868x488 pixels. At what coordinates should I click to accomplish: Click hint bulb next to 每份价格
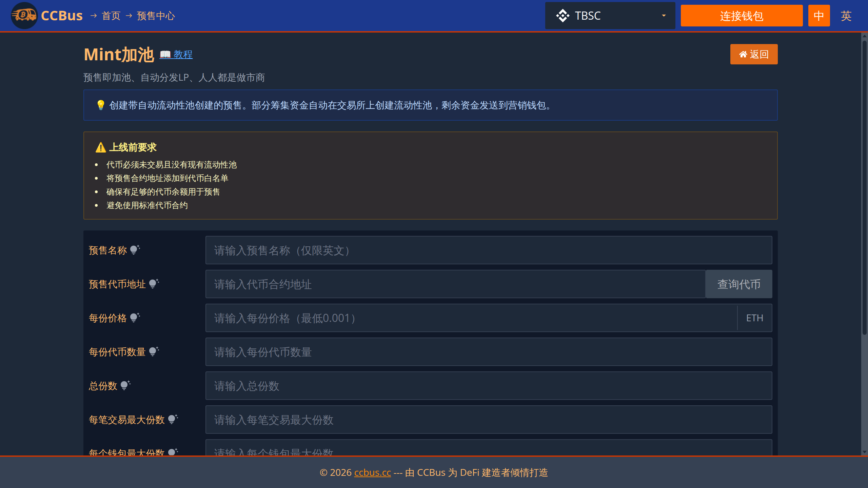point(135,318)
